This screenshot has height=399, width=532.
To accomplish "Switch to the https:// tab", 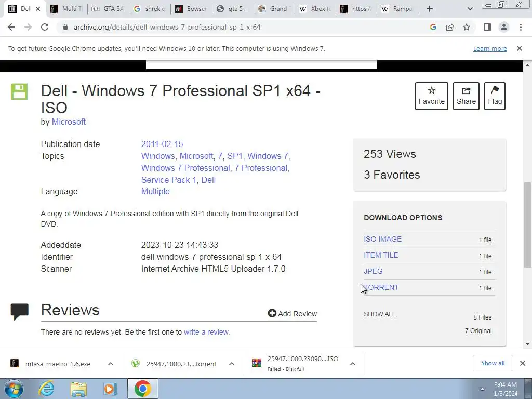I will point(356,9).
